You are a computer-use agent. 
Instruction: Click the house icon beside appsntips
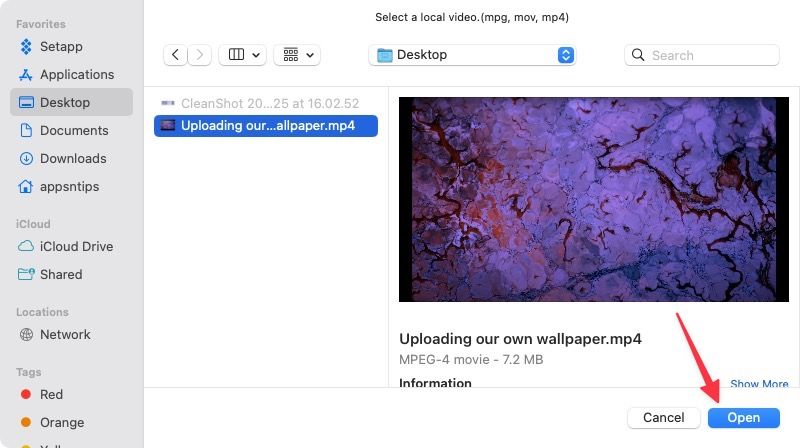26,186
